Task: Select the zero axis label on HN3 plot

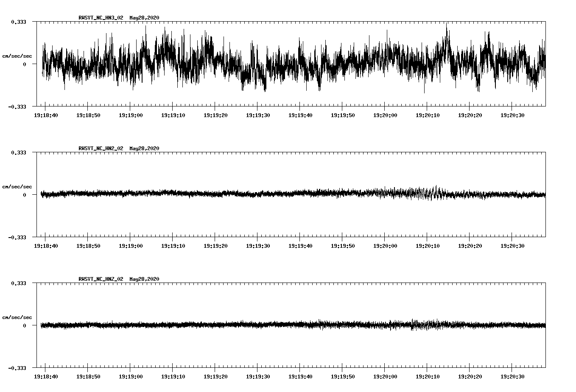Action: [25, 64]
